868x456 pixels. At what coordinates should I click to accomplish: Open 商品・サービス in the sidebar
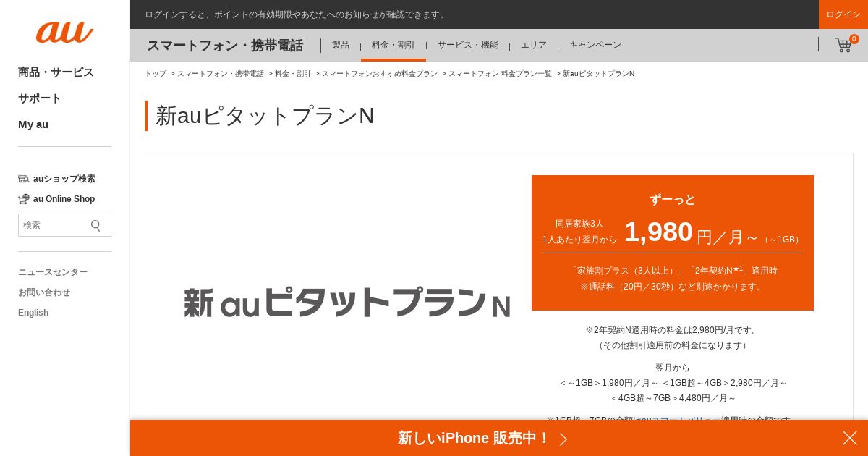tap(56, 72)
